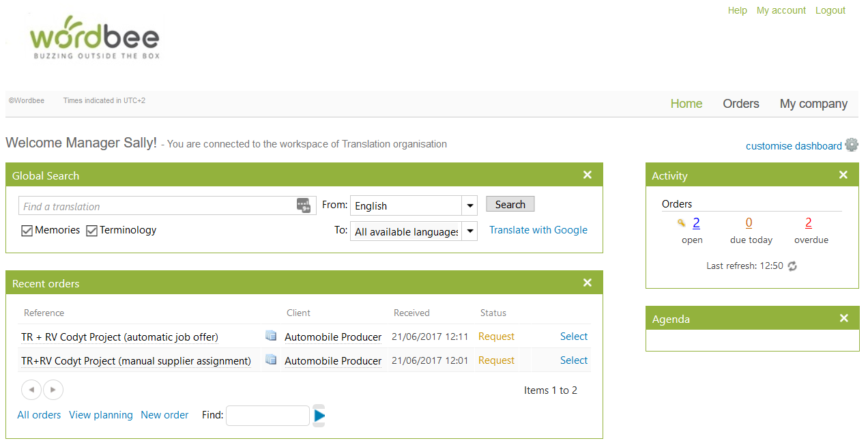
Task: Go to next page of recent orders
Action: tap(53, 390)
